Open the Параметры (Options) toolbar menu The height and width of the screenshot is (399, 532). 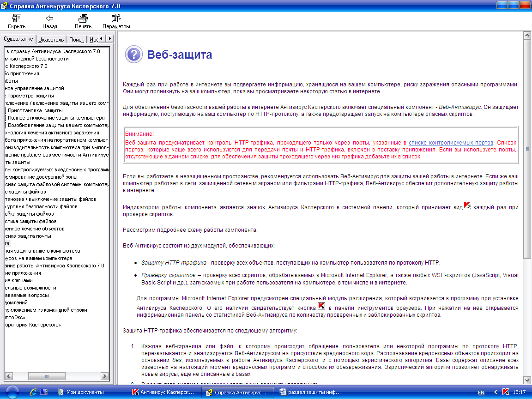[x=116, y=21]
